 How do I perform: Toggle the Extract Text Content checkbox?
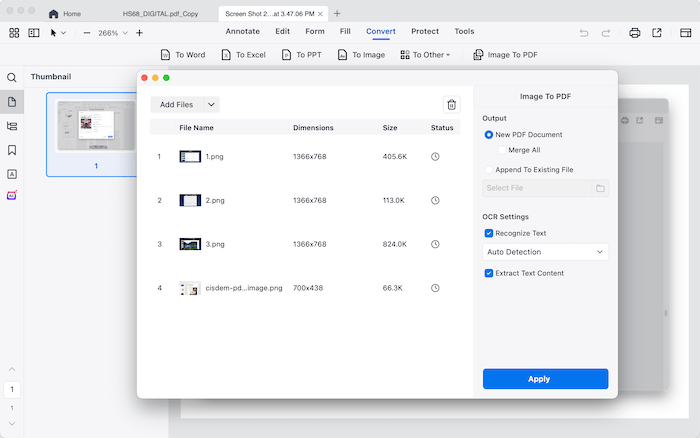click(489, 273)
